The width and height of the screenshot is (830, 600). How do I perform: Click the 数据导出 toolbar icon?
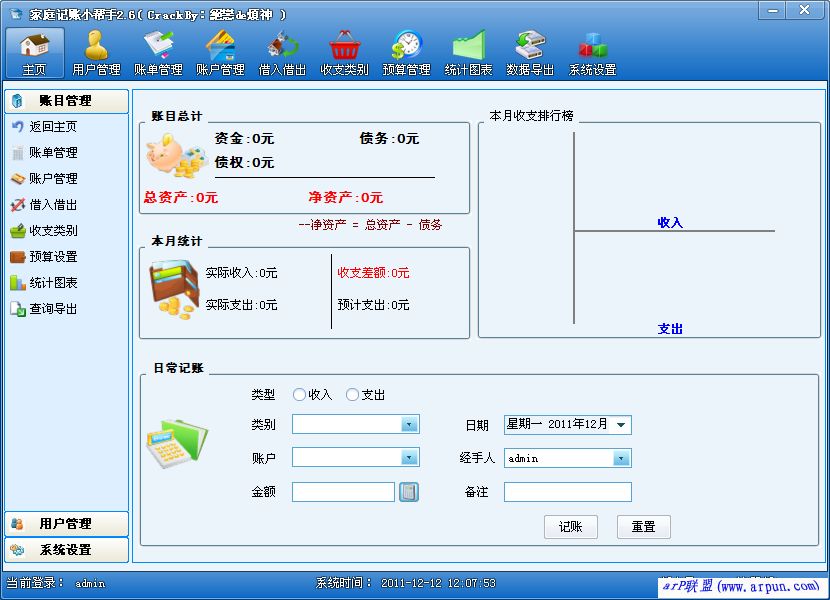pos(529,52)
